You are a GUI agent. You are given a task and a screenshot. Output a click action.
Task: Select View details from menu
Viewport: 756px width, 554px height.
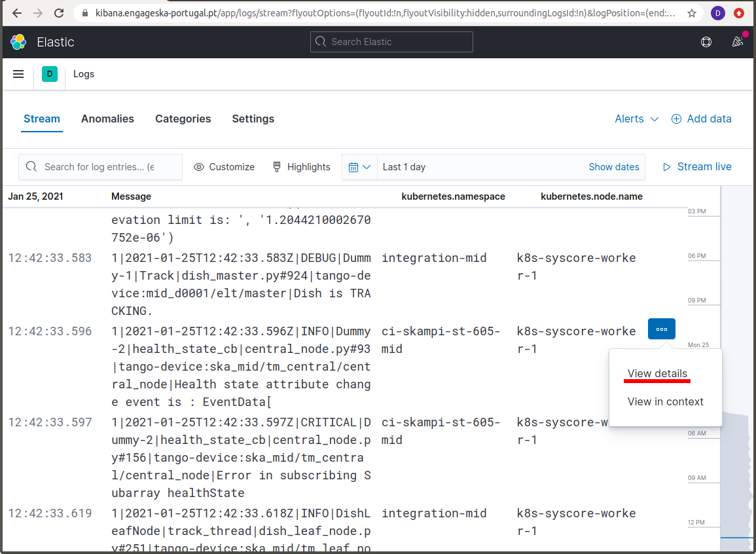point(657,373)
